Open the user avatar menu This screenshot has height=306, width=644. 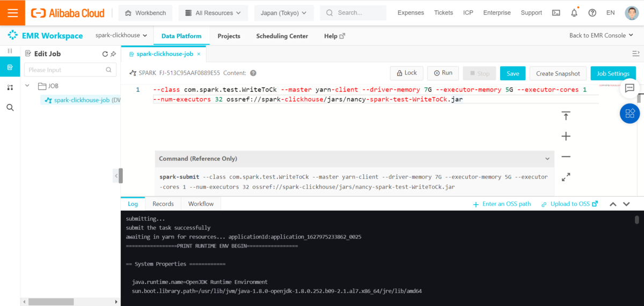click(632, 13)
